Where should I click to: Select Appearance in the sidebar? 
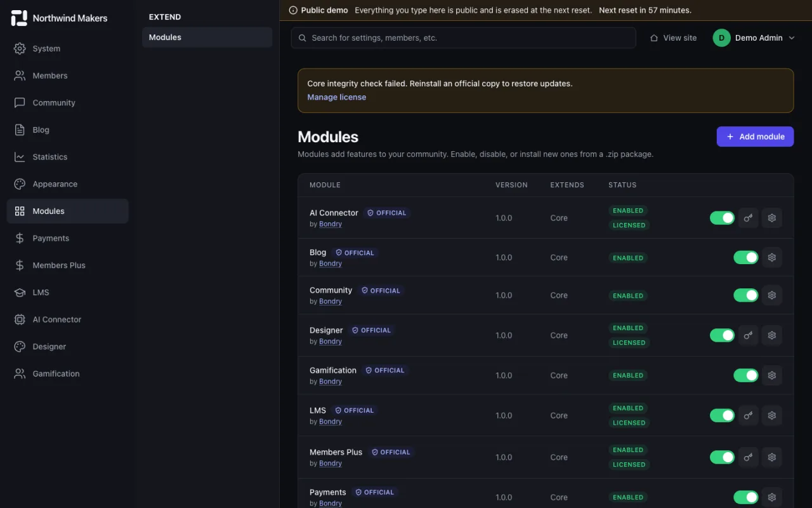coord(67,184)
